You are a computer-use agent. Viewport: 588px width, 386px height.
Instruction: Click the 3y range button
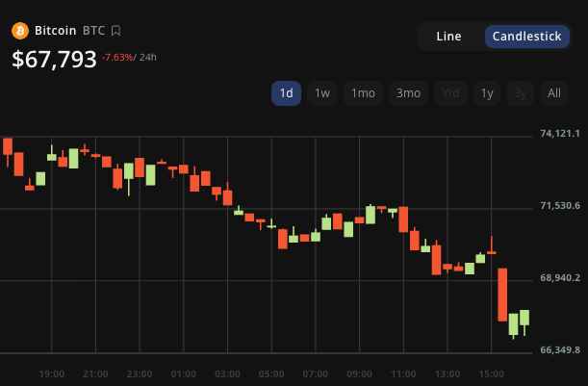pyautogui.click(x=520, y=93)
